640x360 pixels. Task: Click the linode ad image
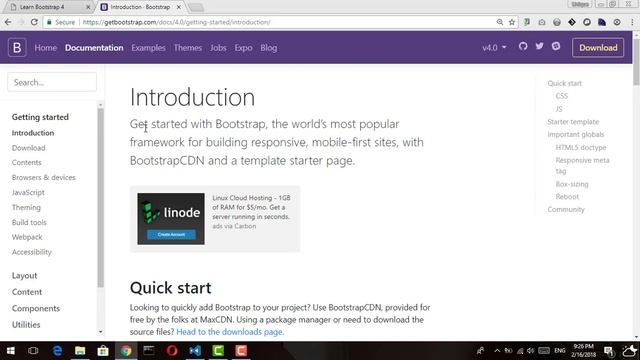(171, 219)
